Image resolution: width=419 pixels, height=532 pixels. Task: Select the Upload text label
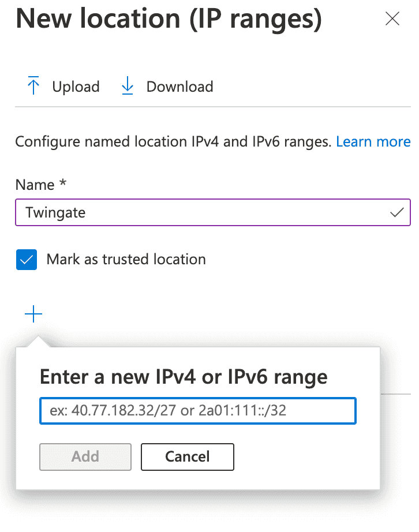coord(76,87)
